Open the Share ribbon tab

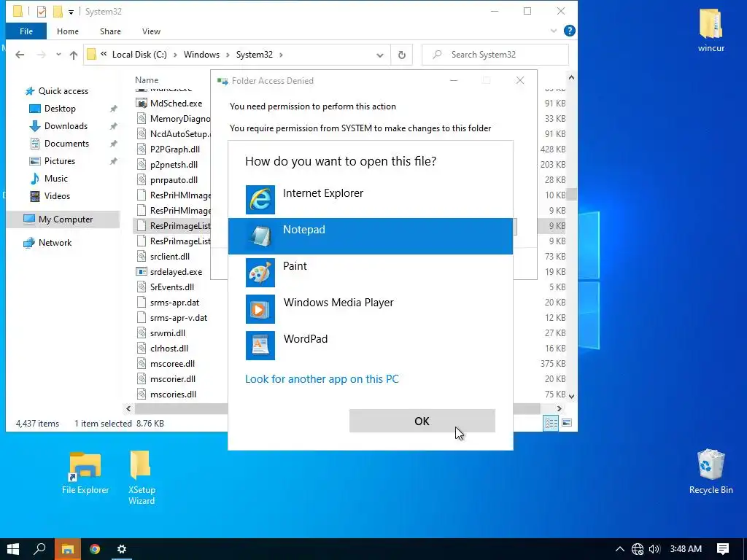(110, 31)
